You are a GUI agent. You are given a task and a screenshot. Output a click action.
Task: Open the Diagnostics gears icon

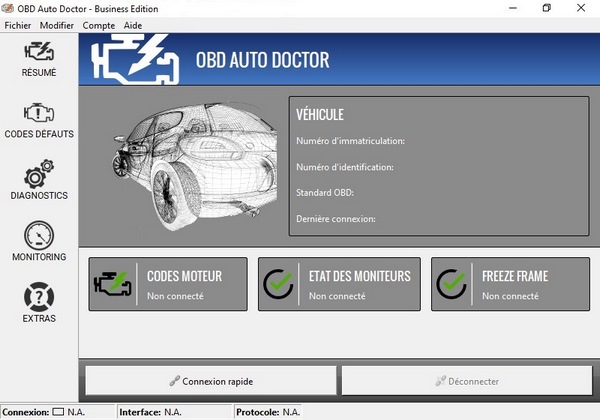tap(39, 174)
